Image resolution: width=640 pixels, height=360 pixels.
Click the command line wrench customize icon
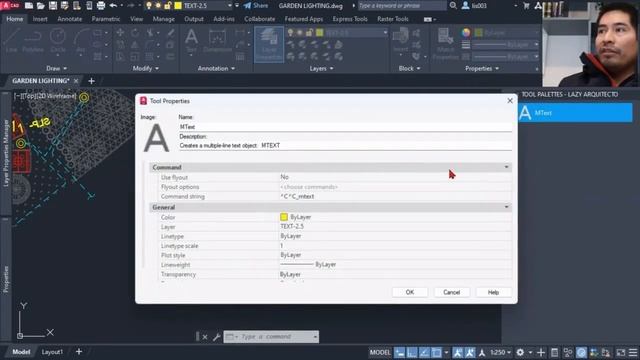tap(217, 337)
